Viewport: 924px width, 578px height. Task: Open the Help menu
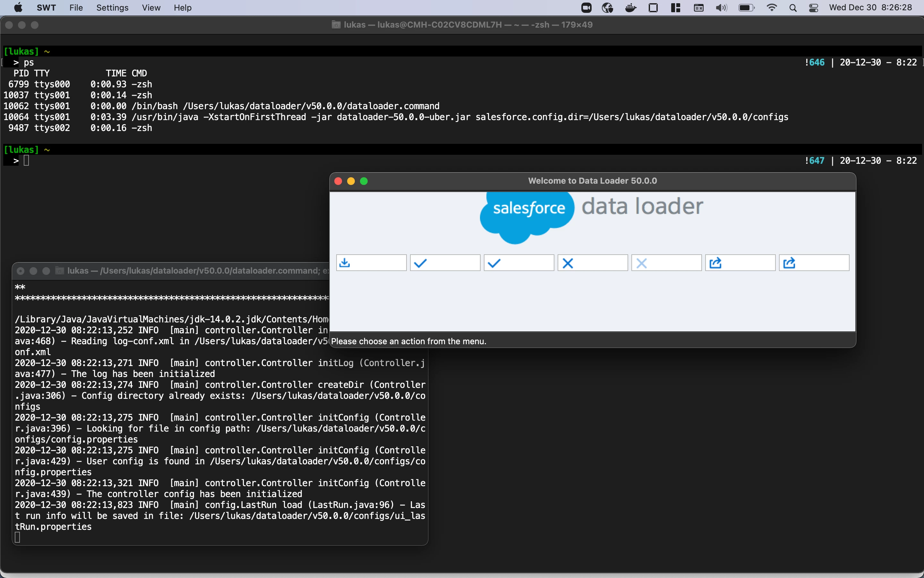(x=183, y=8)
